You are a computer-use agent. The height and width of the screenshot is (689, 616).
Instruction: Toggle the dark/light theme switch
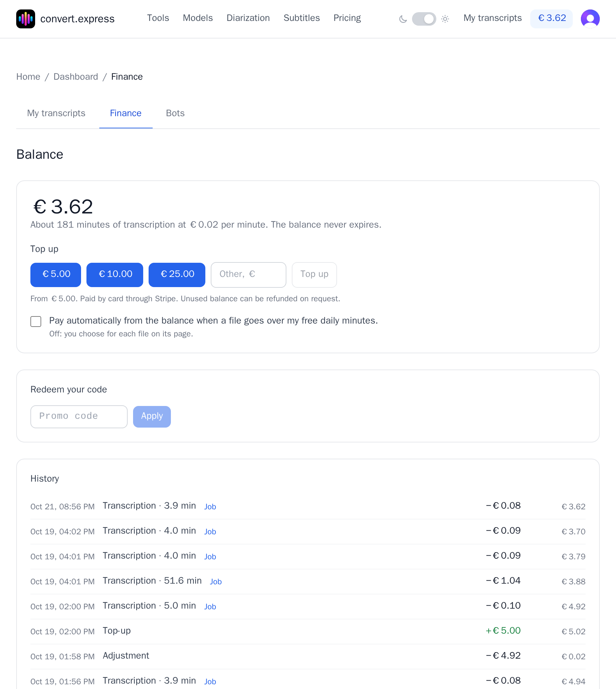point(424,19)
